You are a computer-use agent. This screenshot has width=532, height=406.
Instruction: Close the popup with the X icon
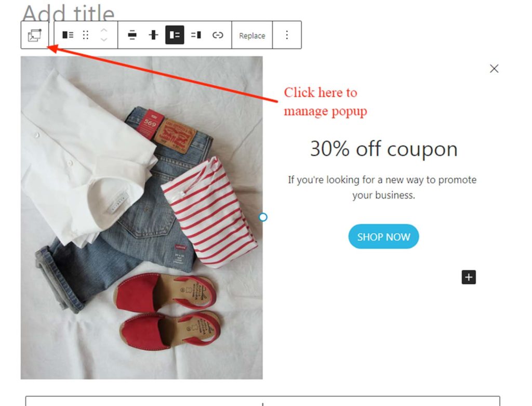click(494, 69)
